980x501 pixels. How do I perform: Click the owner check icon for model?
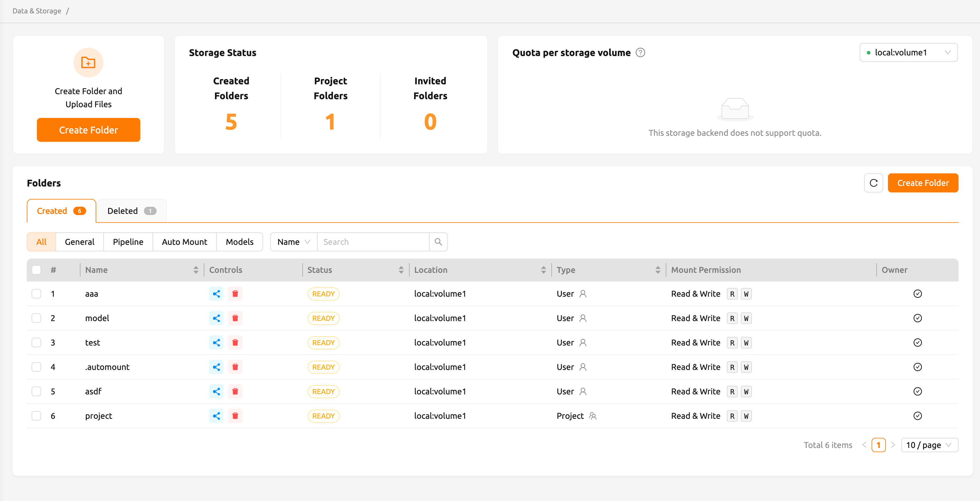918,318
